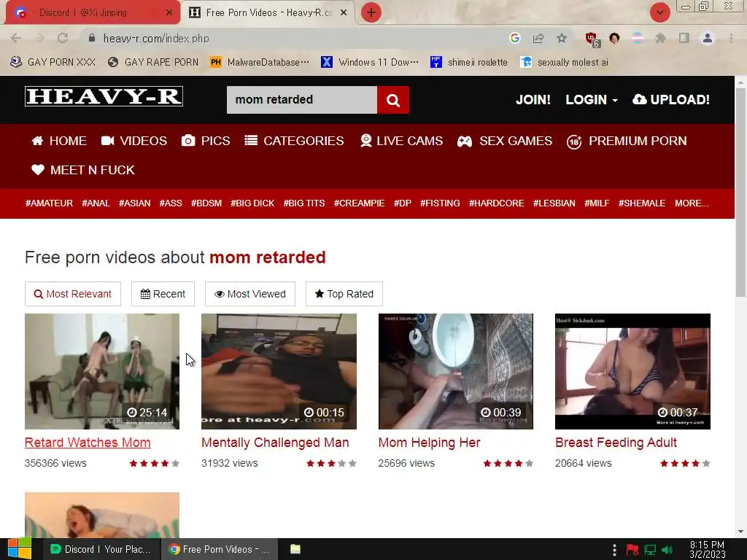Open the Windows 11 Dow… bookmark
This screenshot has height=560, width=747.
(370, 63)
